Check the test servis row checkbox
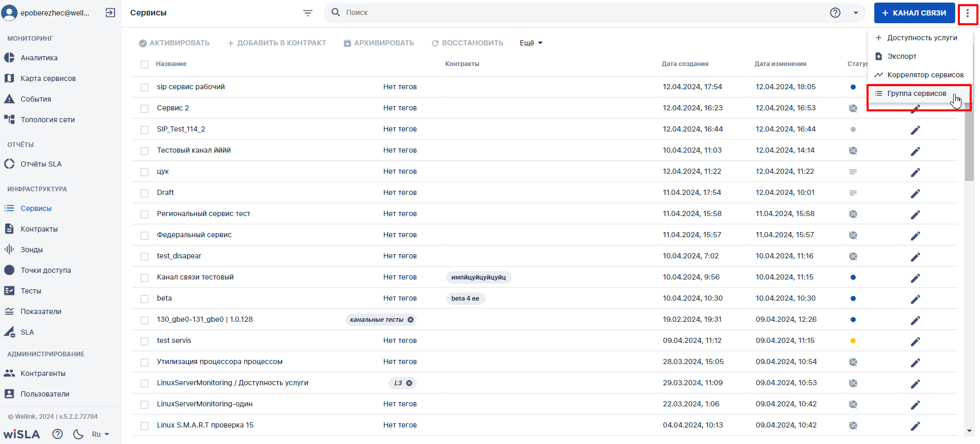Image resolution: width=980 pixels, height=444 pixels. click(144, 341)
